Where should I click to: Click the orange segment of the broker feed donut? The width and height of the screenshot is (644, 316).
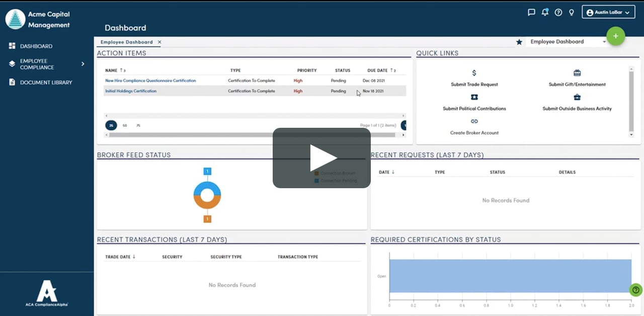click(x=207, y=204)
